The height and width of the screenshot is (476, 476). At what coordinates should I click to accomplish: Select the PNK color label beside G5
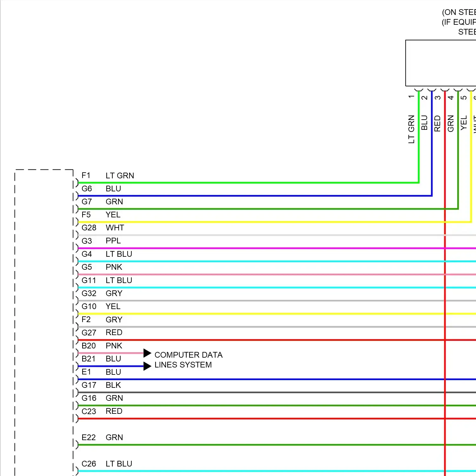[x=114, y=267]
